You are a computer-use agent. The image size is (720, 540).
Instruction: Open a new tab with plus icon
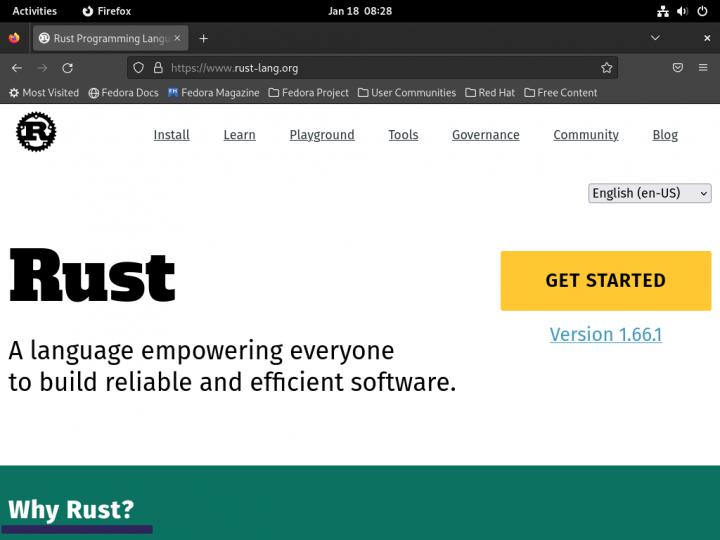(204, 38)
